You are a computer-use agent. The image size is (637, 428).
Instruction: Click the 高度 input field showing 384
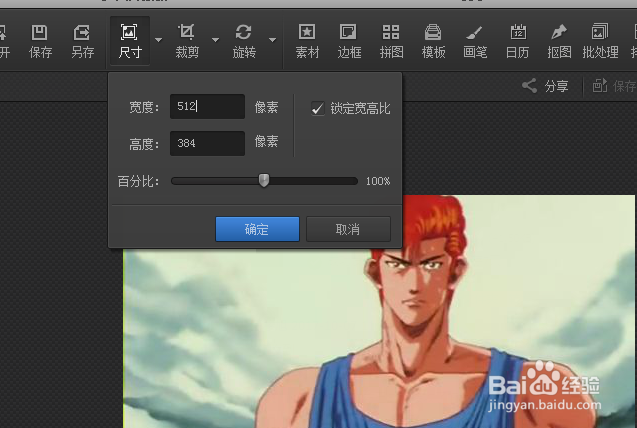(x=207, y=143)
